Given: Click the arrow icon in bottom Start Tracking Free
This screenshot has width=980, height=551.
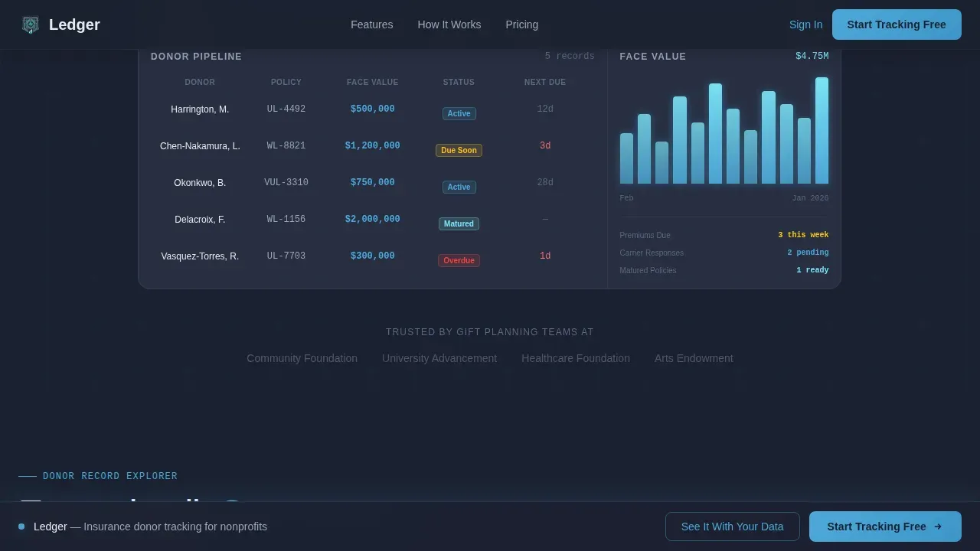Looking at the screenshot, I should (x=938, y=527).
